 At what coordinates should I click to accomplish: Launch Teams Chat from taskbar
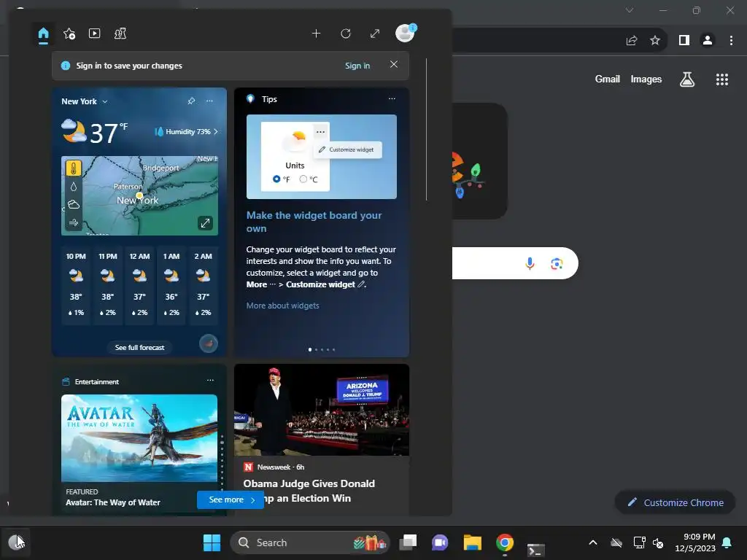coord(440,542)
